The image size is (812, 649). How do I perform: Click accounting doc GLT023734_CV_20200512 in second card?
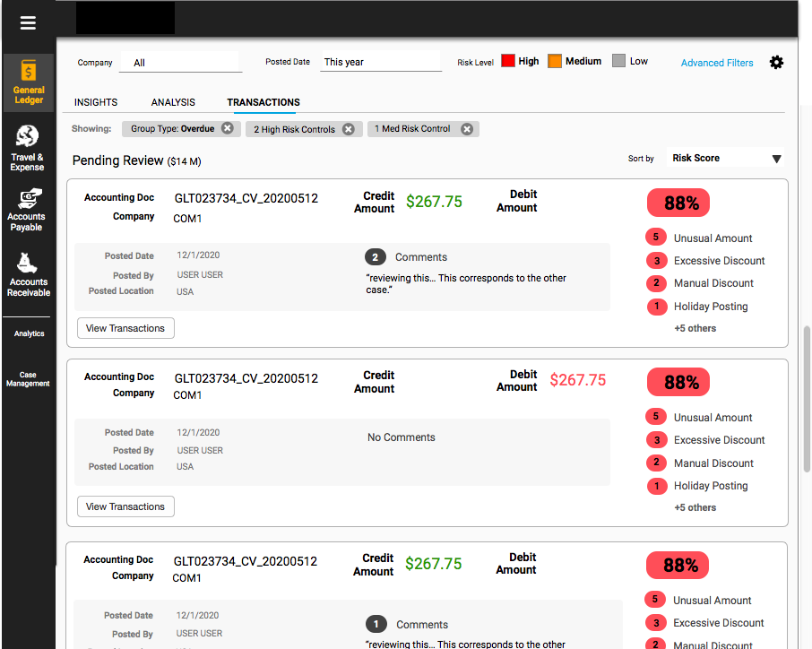coord(246,378)
